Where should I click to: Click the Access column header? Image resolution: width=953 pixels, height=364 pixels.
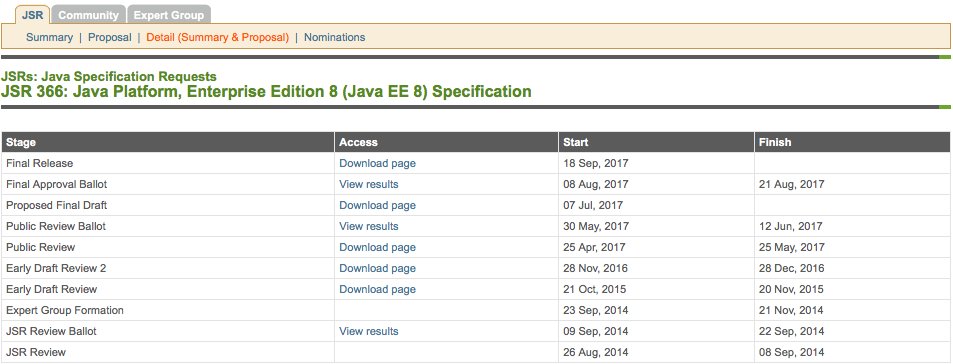(x=446, y=142)
